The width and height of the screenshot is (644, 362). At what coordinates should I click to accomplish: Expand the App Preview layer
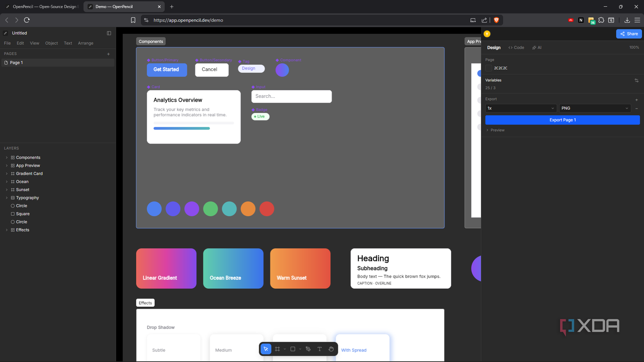pos(7,166)
